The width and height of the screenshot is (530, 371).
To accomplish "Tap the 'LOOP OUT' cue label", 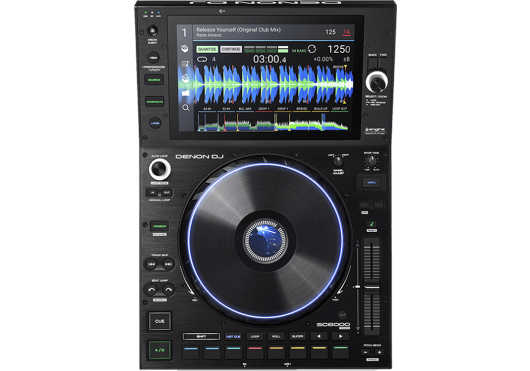I will coord(339,109).
